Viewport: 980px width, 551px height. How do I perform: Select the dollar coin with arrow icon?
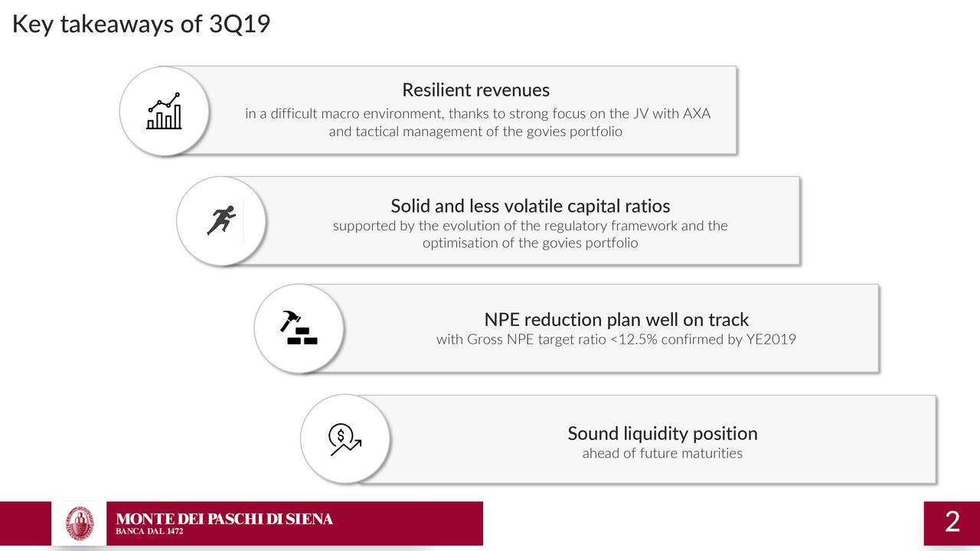(x=345, y=440)
